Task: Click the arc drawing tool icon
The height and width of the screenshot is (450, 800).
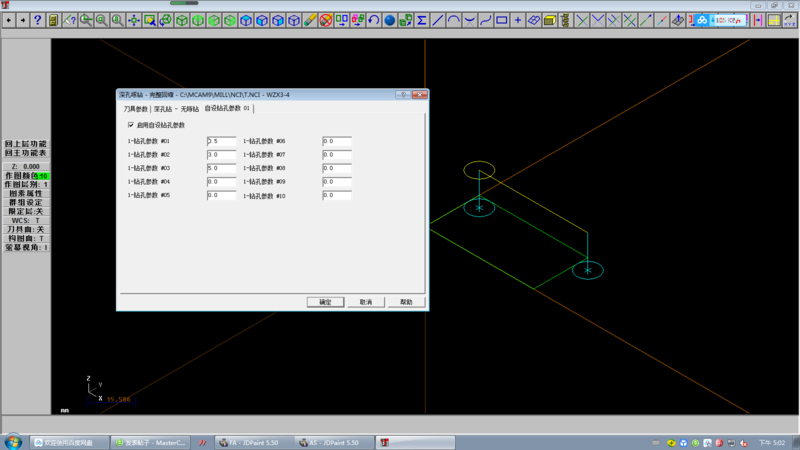Action: [x=454, y=20]
